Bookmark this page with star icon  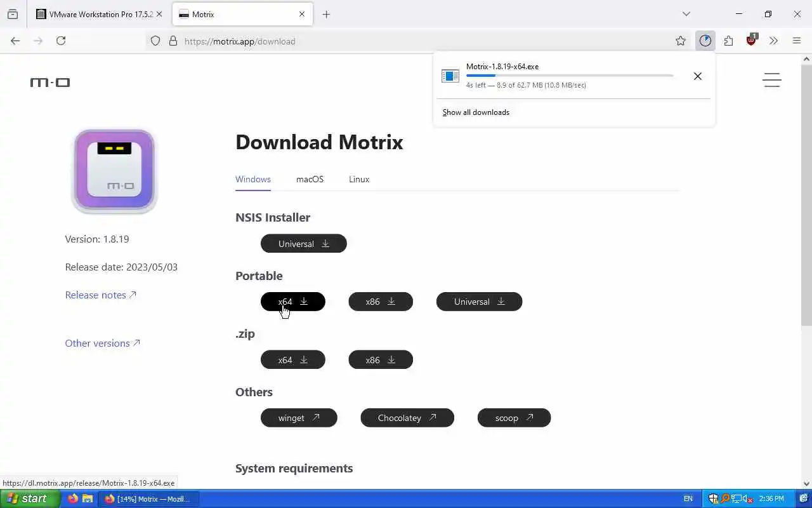pos(681,41)
